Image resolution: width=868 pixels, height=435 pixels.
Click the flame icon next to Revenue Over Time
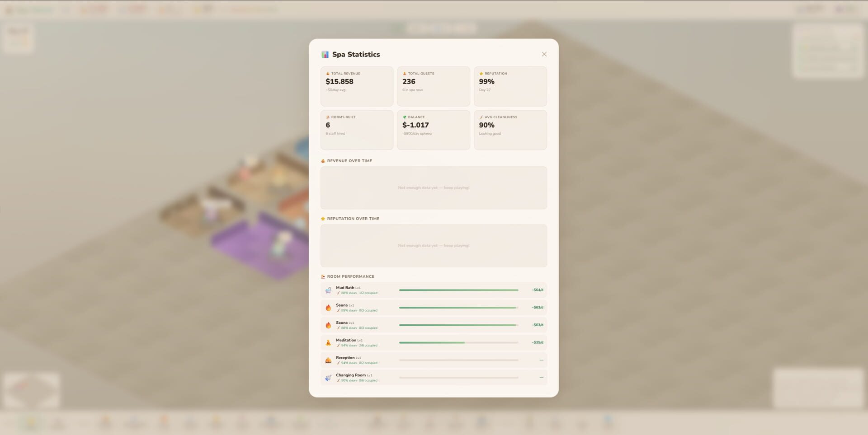(x=322, y=160)
